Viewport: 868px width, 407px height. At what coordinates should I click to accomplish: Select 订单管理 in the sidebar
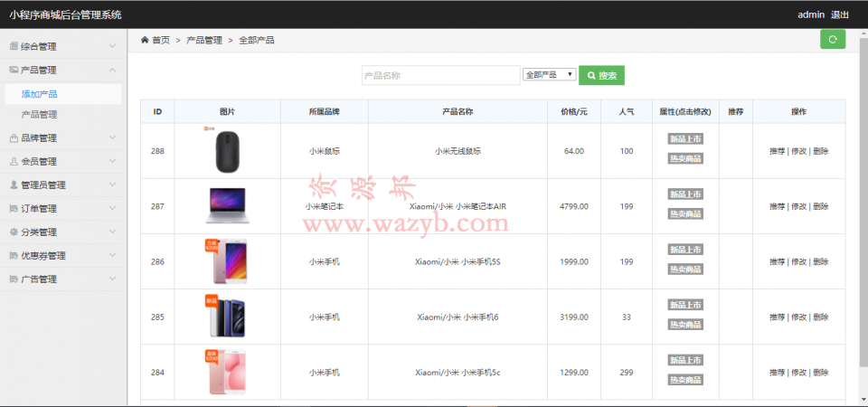pyautogui.click(x=39, y=209)
